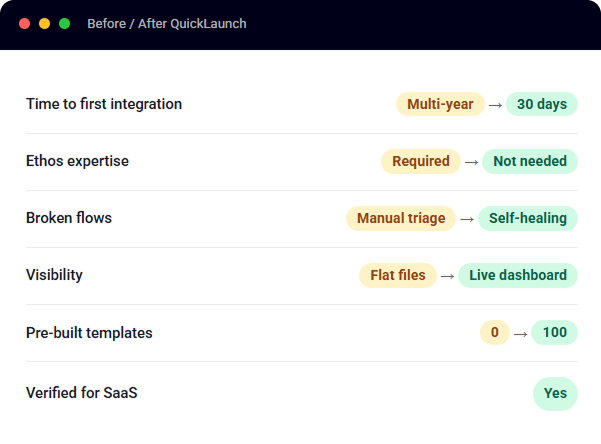This screenshot has height=444, width=601.
Task: Select the Not needed badge
Action: pos(530,161)
